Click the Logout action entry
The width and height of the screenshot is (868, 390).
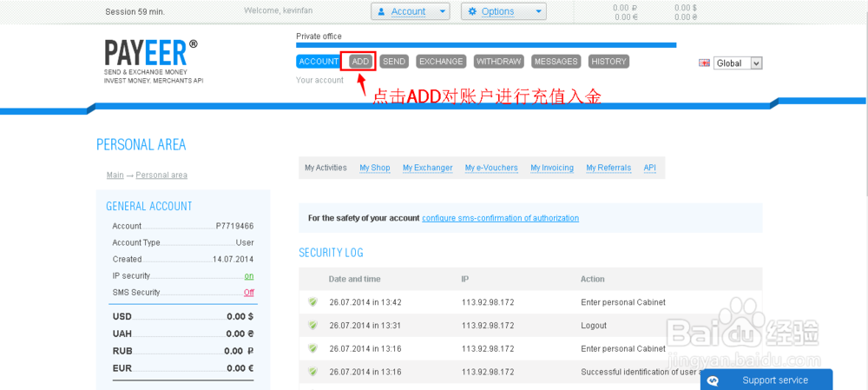[594, 326]
